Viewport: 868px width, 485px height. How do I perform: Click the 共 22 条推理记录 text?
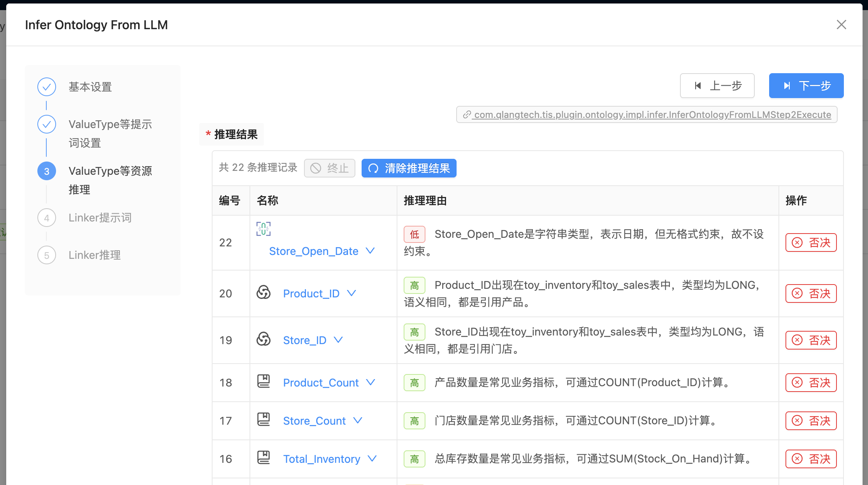[258, 168]
